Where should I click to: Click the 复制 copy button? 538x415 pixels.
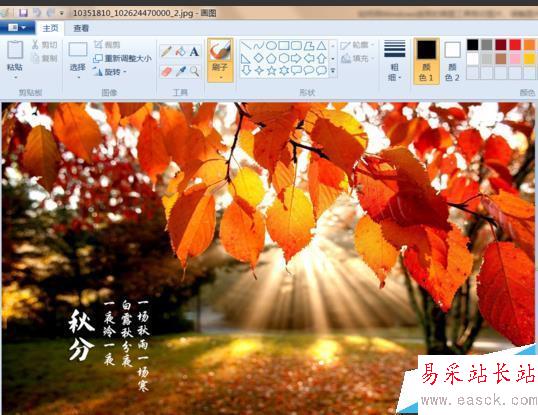click(x=45, y=58)
